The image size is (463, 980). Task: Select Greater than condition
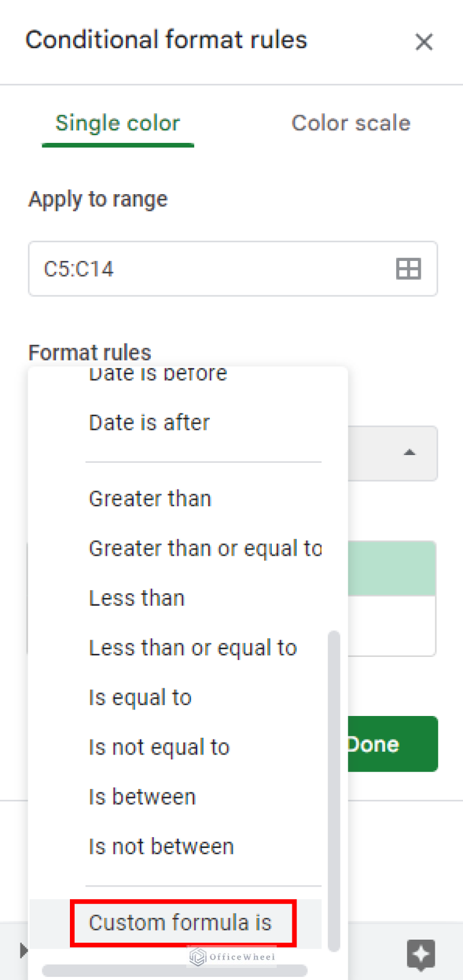point(150,498)
